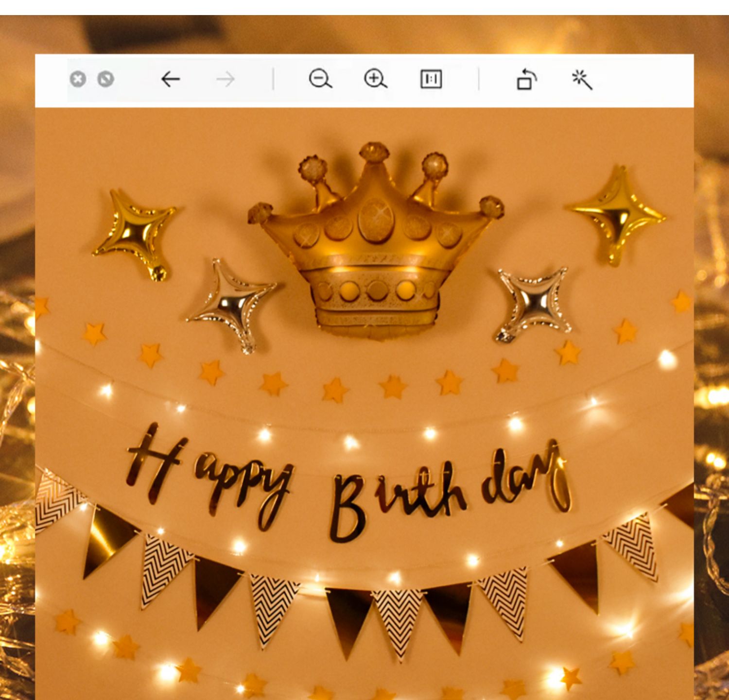Zoom out with the minus magnifier
The width and height of the screenshot is (729, 700).
coord(320,79)
